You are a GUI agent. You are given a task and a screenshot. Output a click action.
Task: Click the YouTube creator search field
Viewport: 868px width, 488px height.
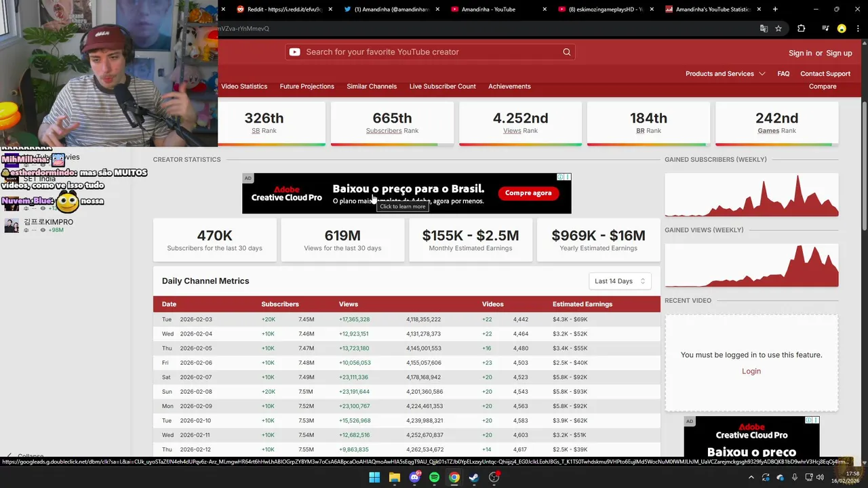click(x=431, y=52)
